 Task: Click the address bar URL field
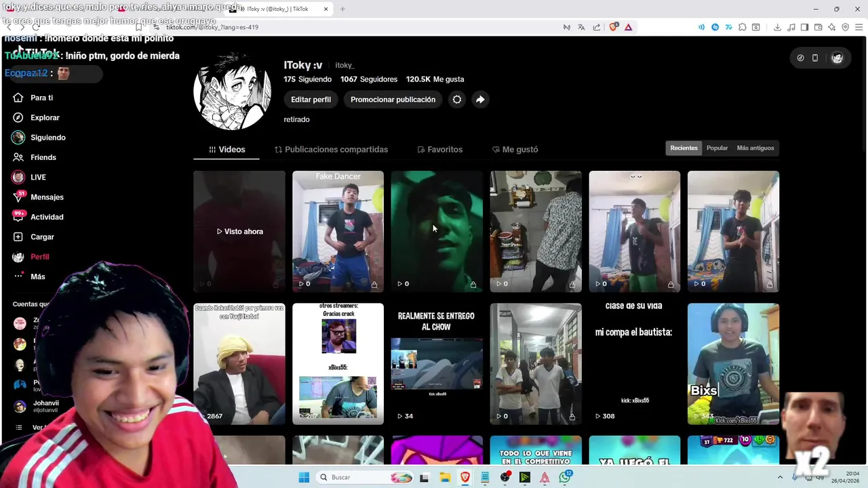pyautogui.click(x=353, y=27)
